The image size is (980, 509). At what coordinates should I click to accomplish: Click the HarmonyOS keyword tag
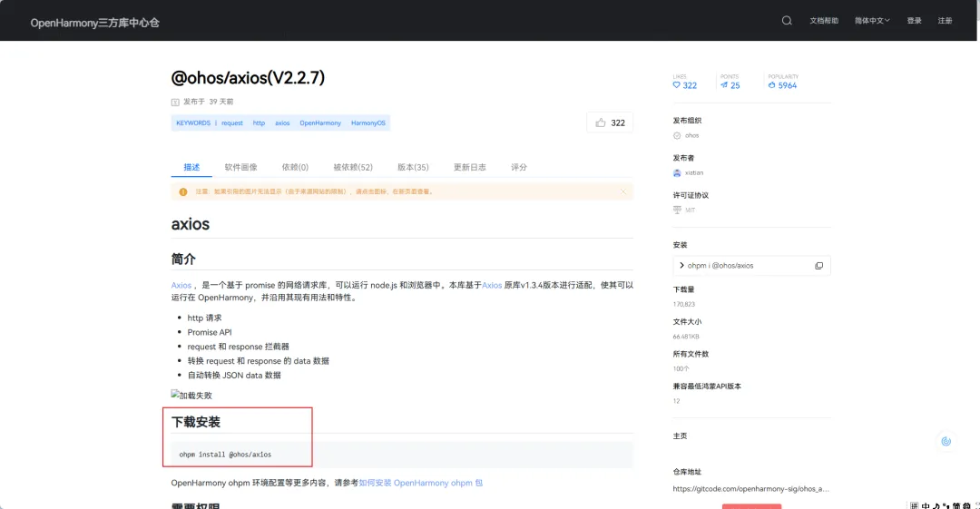368,123
